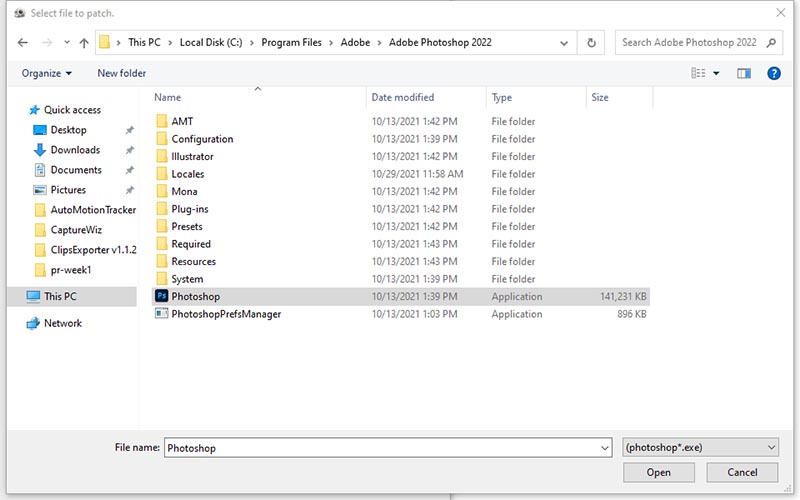Select the Plug-ins folder icon
This screenshot has height=500, width=800.
coord(162,209)
